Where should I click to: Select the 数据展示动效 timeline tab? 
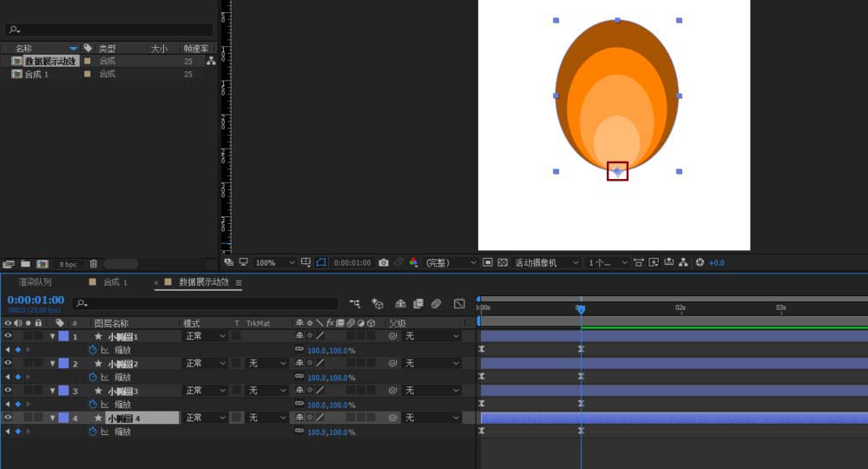tap(204, 282)
